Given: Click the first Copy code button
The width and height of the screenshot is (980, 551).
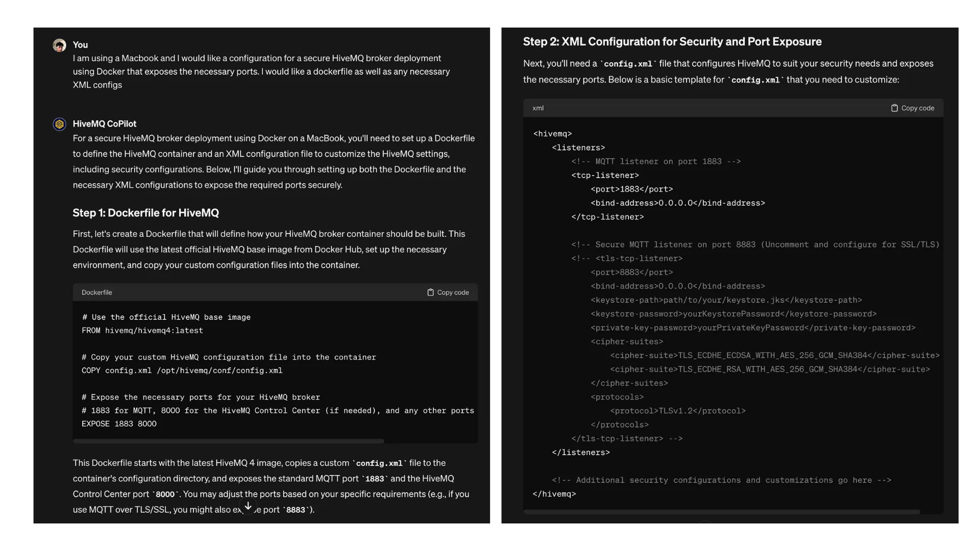Looking at the screenshot, I should 448,292.
